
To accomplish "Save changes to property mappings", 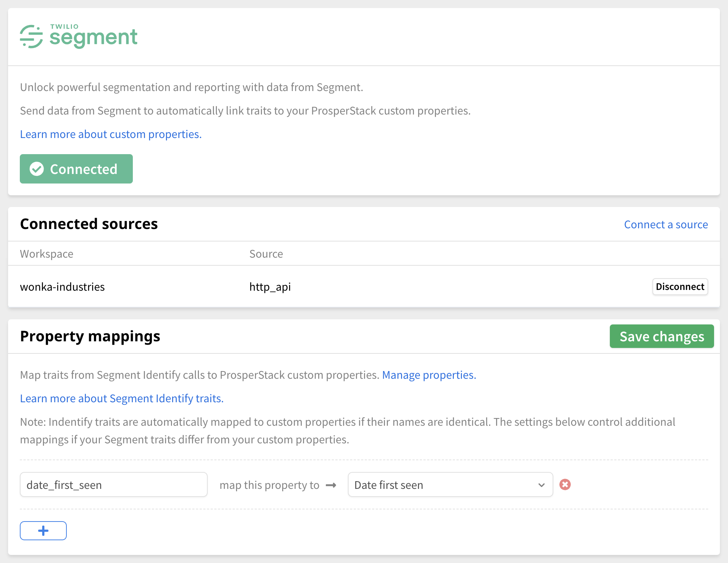I will [x=661, y=336].
